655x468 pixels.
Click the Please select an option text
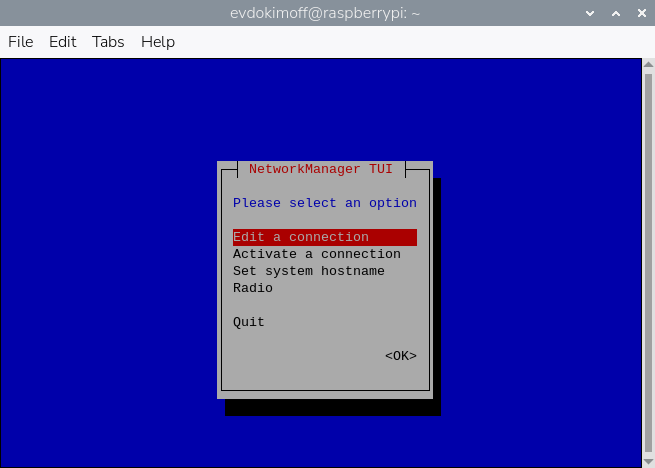[324, 203]
